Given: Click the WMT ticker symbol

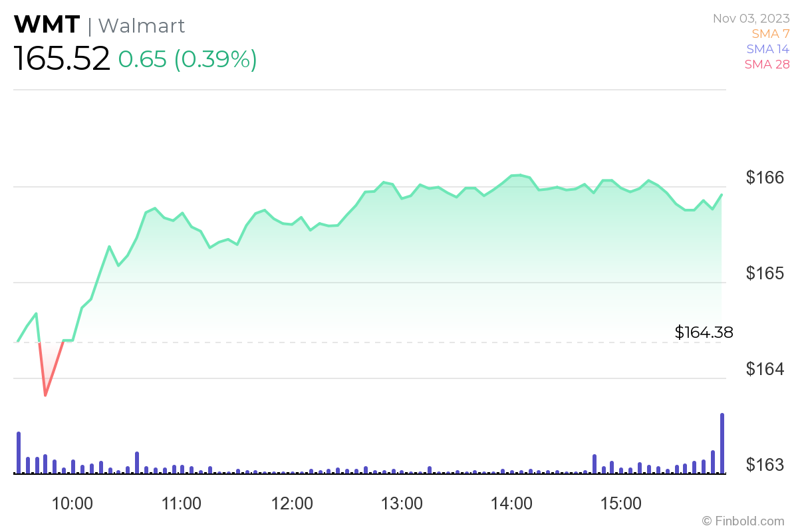Looking at the screenshot, I should tap(47, 25).
